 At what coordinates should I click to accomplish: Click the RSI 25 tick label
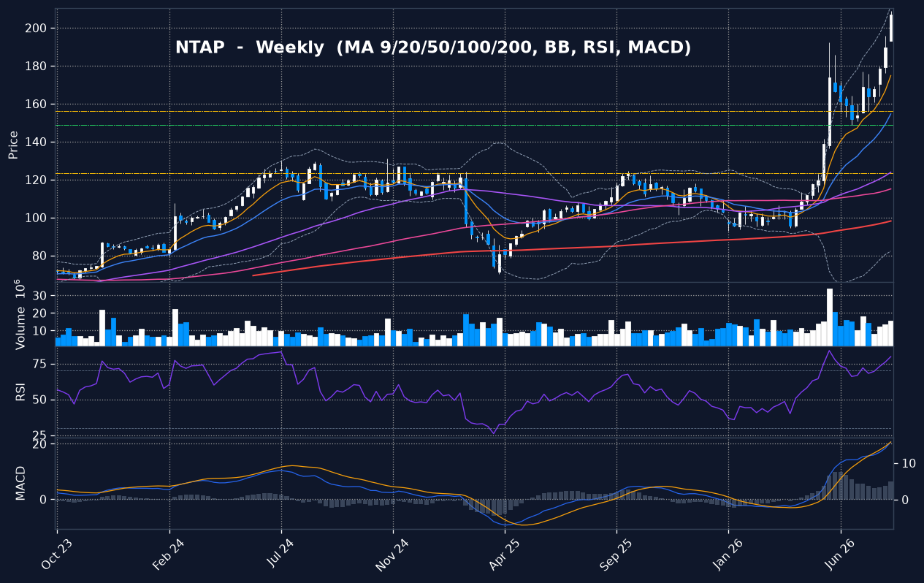[40, 435]
